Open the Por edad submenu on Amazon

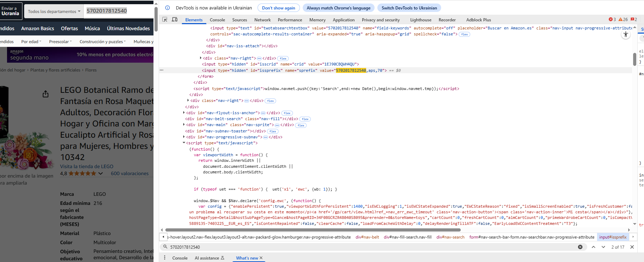coord(31,42)
